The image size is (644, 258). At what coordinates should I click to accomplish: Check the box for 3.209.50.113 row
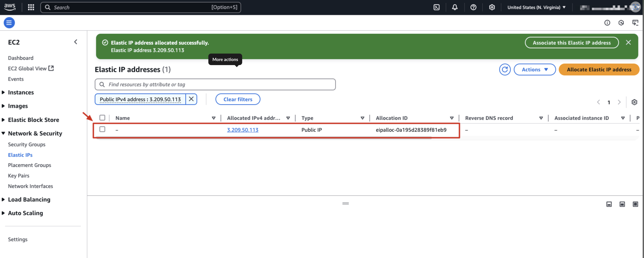[102, 129]
